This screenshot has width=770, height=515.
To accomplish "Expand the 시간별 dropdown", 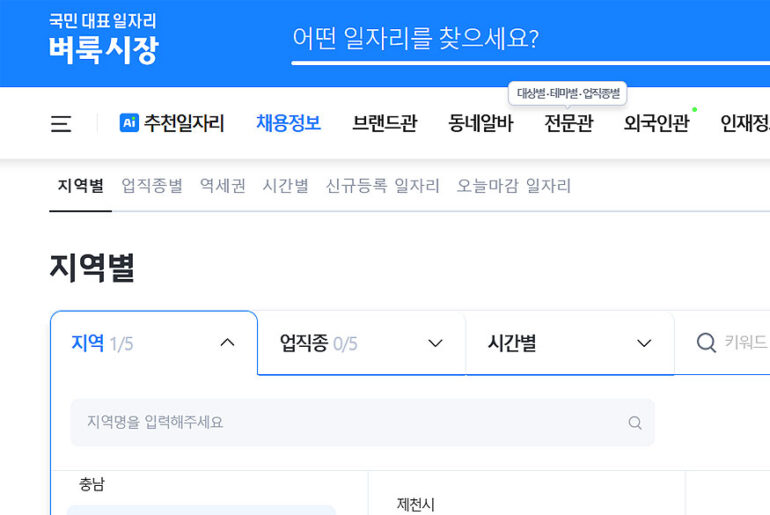I will click(x=644, y=343).
